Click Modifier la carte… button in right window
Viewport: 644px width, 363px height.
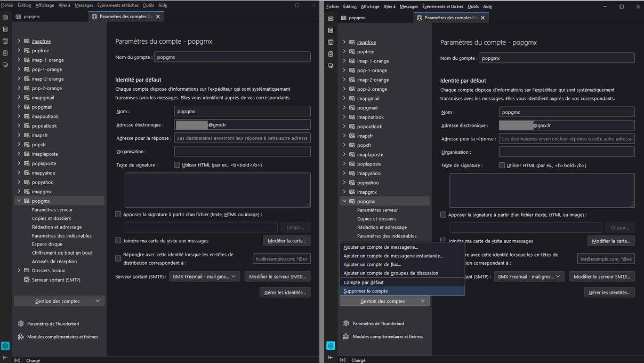click(611, 241)
